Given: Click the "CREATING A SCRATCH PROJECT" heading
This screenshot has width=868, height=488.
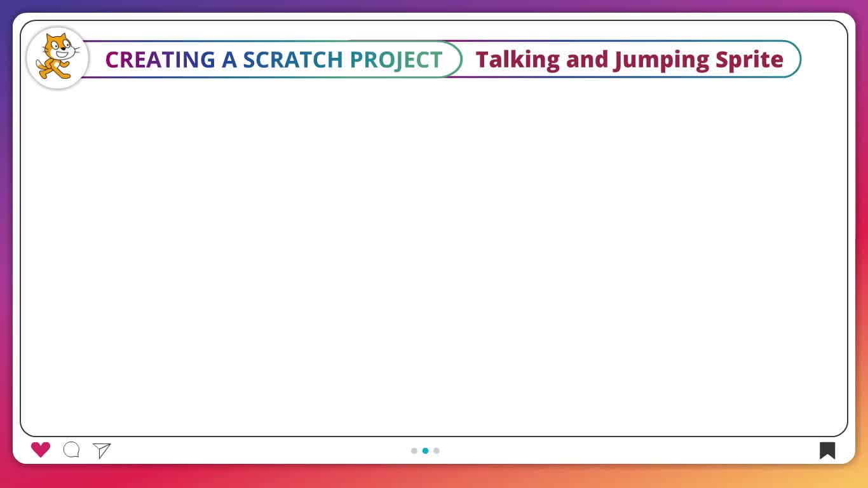Looking at the screenshot, I should click(274, 60).
